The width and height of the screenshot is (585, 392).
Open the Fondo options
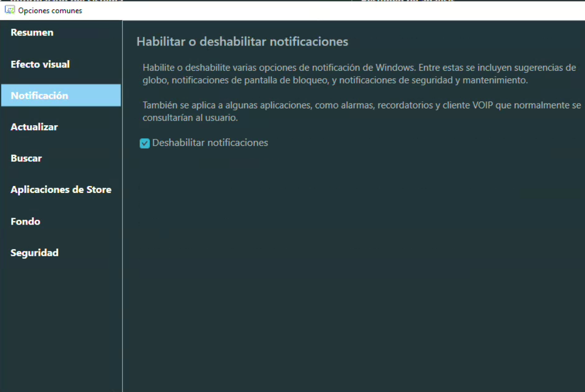pyautogui.click(x=25, y=221)
